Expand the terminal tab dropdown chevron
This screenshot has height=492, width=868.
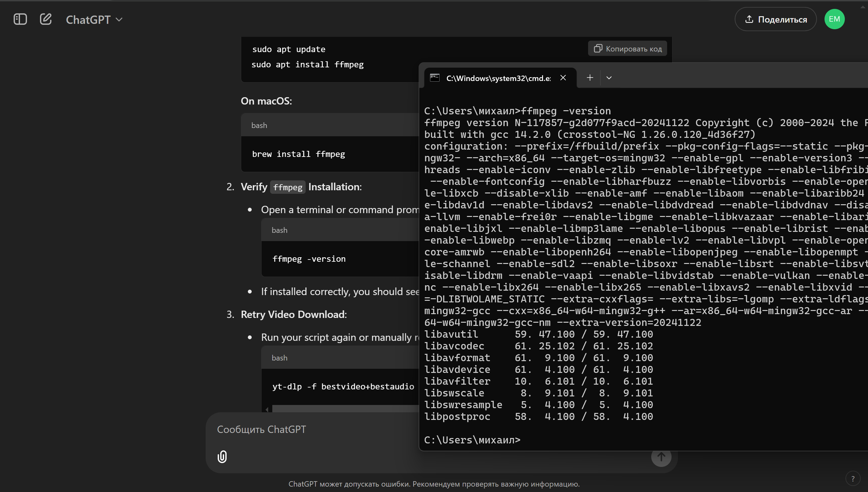[x=609, y=77]
